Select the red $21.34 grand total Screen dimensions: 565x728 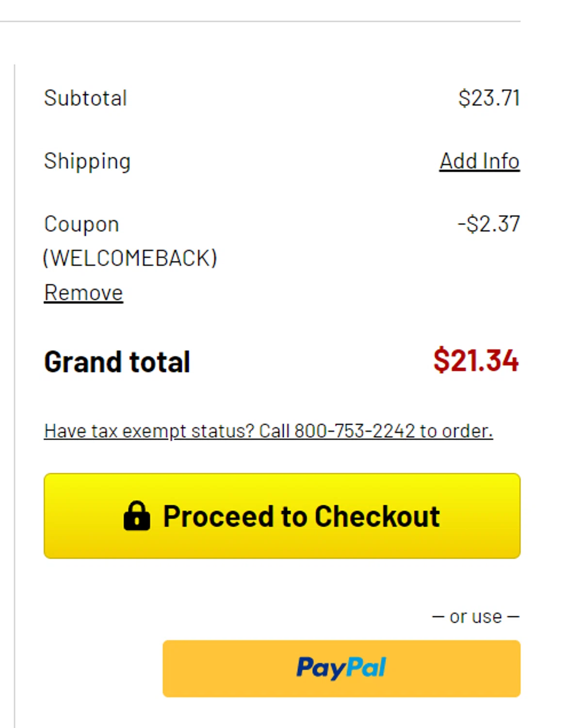(x=476, y=361)
